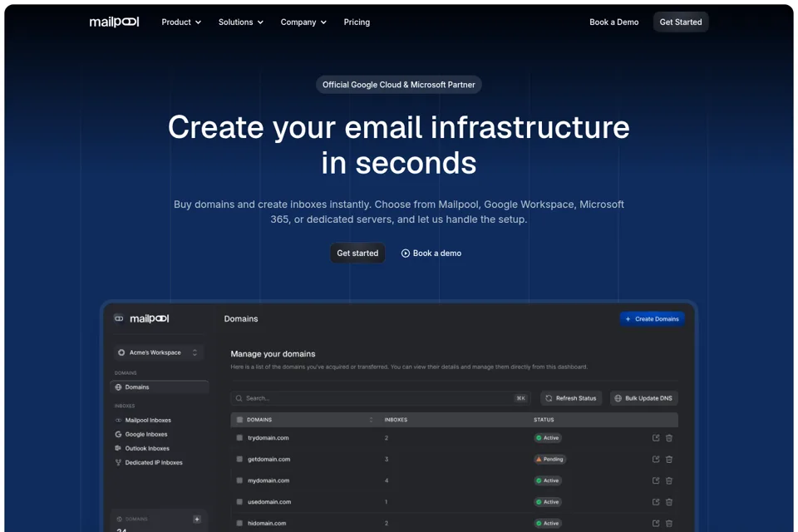
Task: Click the Book a Demo nav link
Action: coord(613,22)
